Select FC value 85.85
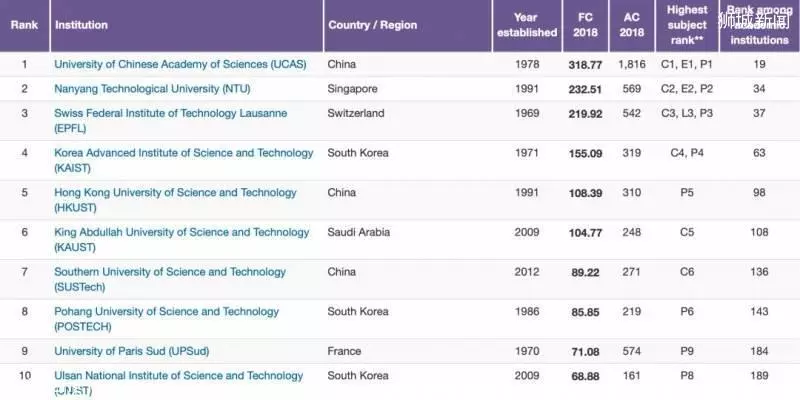Image resolution: width=800 pixels, height=400 pixels. coord(585,312)
